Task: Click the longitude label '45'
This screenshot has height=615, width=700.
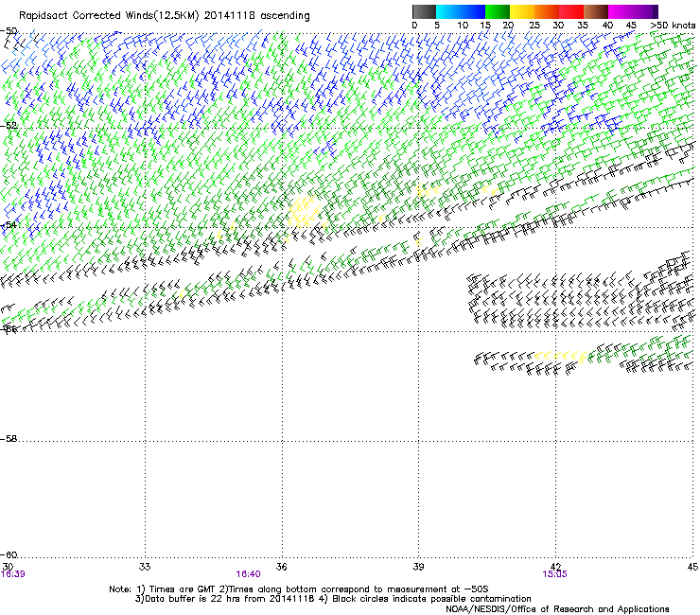Action: 692,567
